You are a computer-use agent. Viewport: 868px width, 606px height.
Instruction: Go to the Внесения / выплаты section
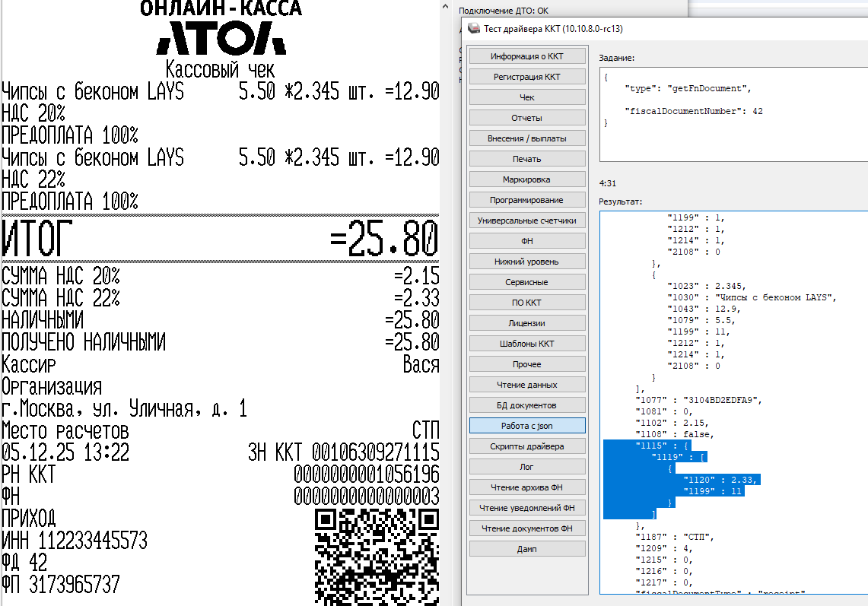coord(527,138)
